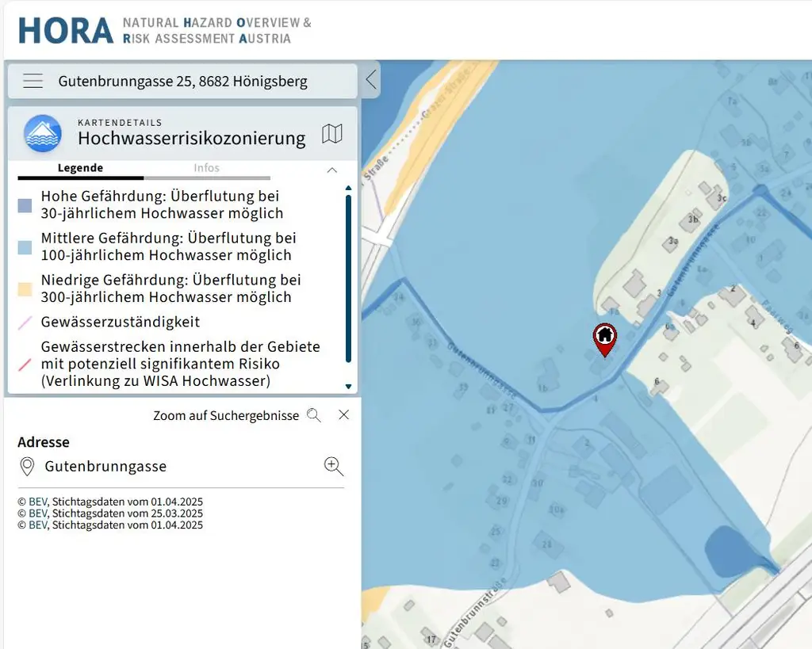Click the Gewässerzuständigkeit pink line symbol
Viewport: 812px width, 649px height.
click(x=25, y=323)
